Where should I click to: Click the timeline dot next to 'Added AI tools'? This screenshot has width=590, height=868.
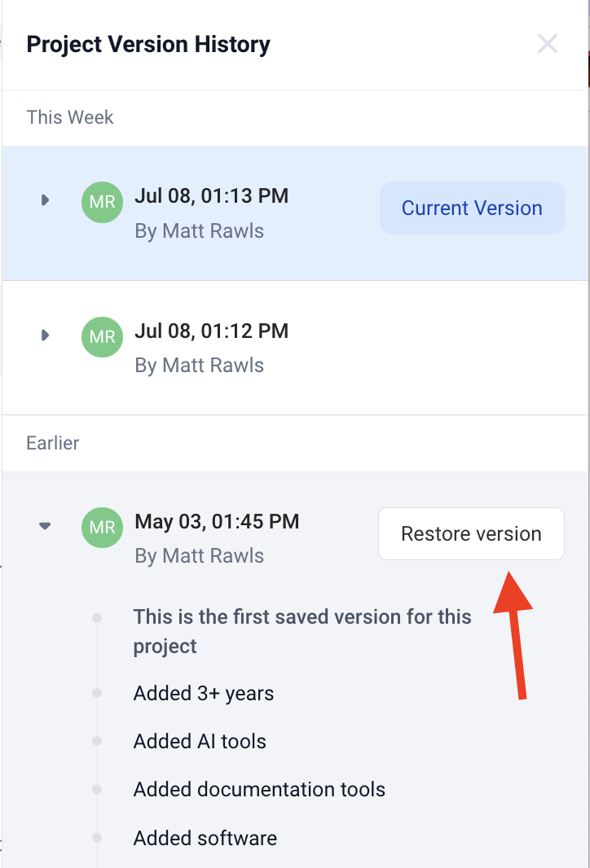(97, 741)
